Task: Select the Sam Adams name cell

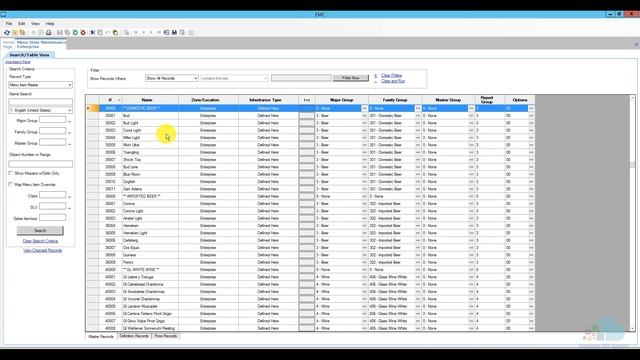Action: [x=150, y=189]
